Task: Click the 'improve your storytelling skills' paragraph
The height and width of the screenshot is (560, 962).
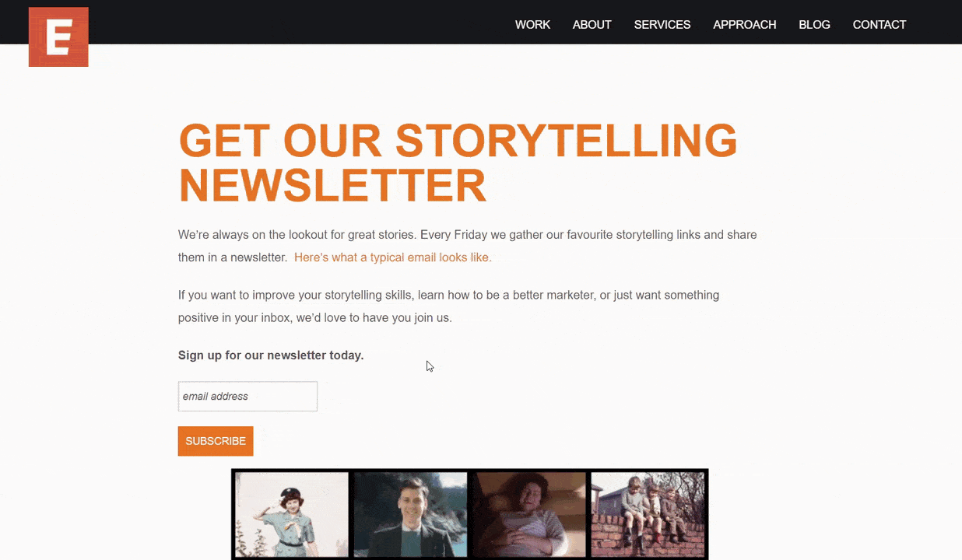Action: coord(448,306)
